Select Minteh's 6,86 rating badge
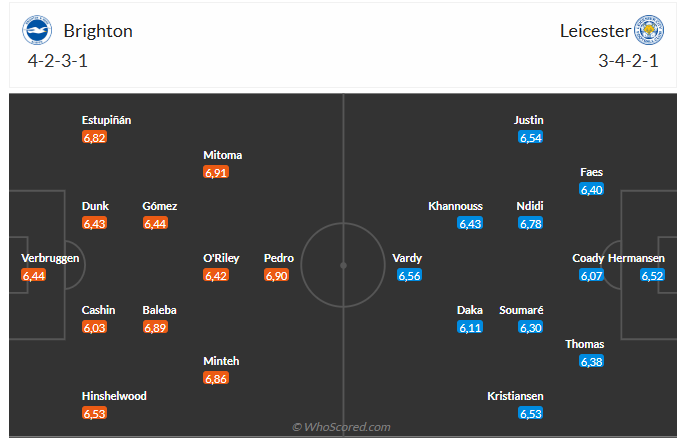The height and width of the screenshot is (438, 680). coord(215,378)
